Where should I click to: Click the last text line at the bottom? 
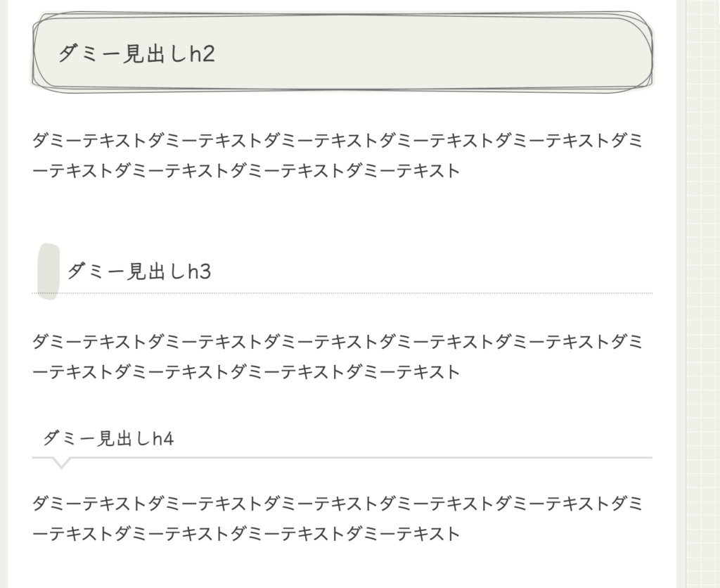pos(246,534)
